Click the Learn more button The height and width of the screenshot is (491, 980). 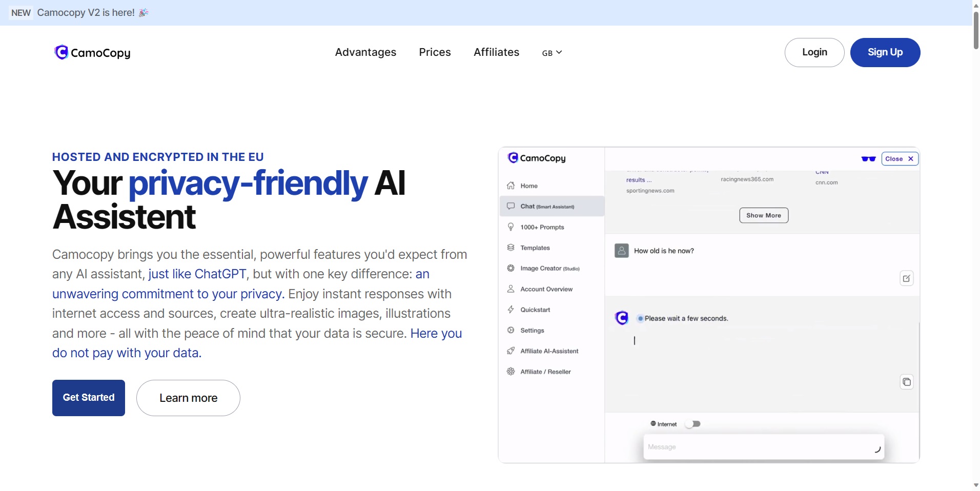point(188,398)
